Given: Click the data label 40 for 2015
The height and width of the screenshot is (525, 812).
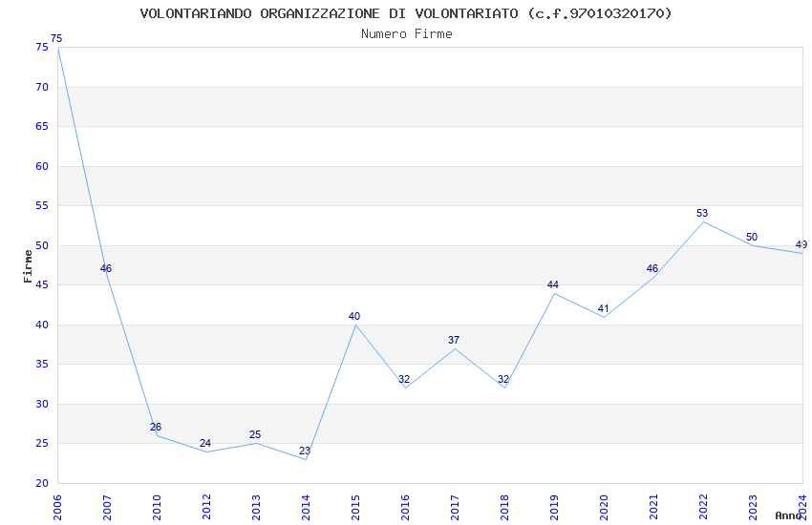Looking at the screenshot, I should [x=354, y=317].
